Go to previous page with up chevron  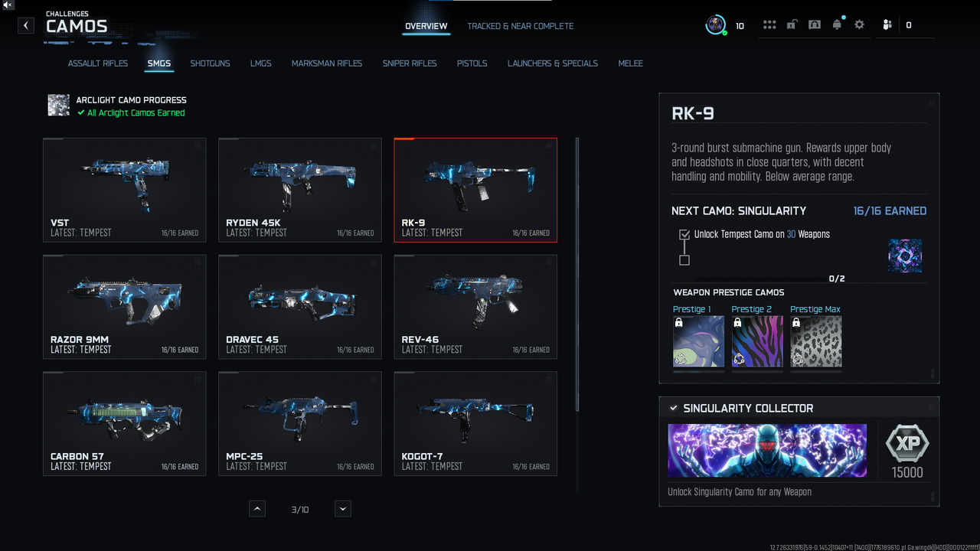[x=257, y=509]
